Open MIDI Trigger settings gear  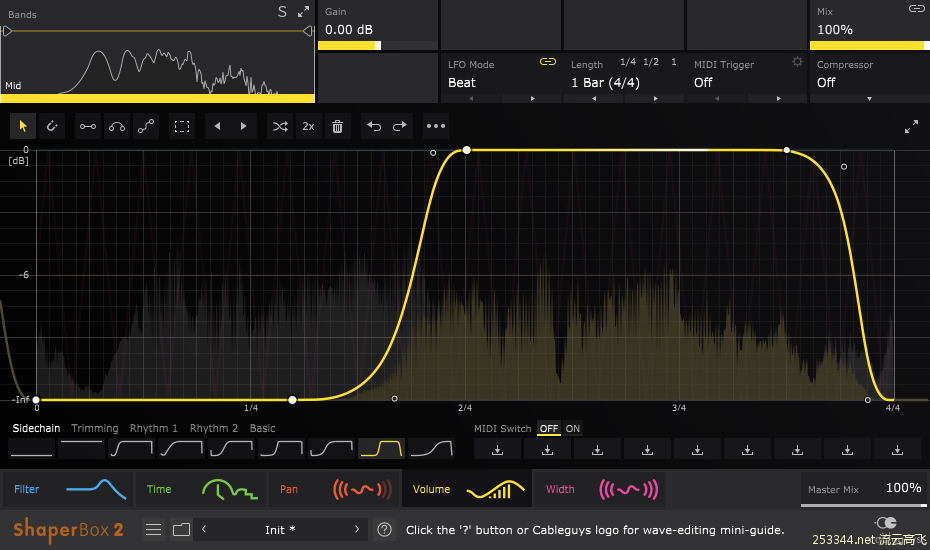[797, 62]
